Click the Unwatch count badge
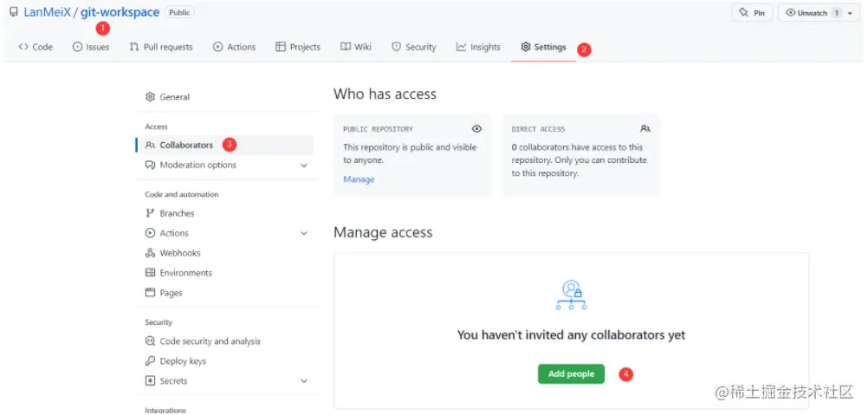 pos(837,13)
